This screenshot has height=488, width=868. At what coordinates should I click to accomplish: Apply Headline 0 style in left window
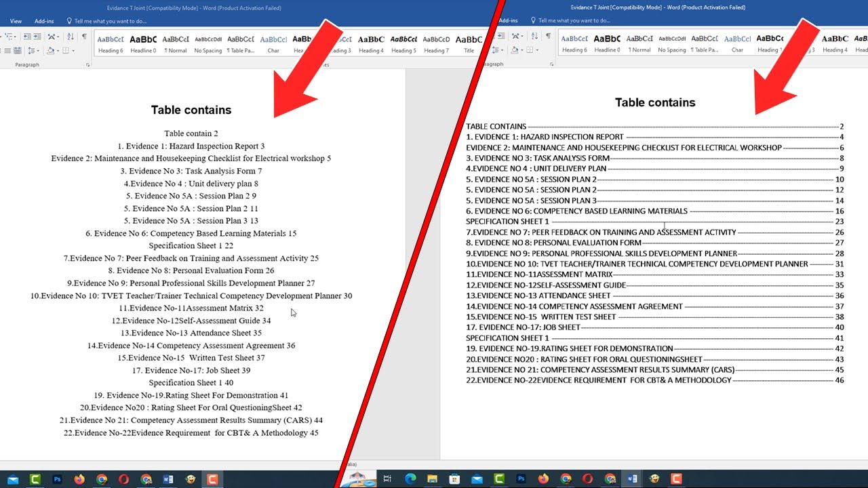(x=143, y=44)
